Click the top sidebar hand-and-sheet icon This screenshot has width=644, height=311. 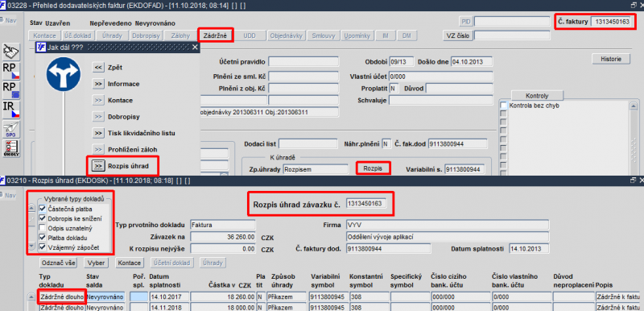tap(10, 52)
